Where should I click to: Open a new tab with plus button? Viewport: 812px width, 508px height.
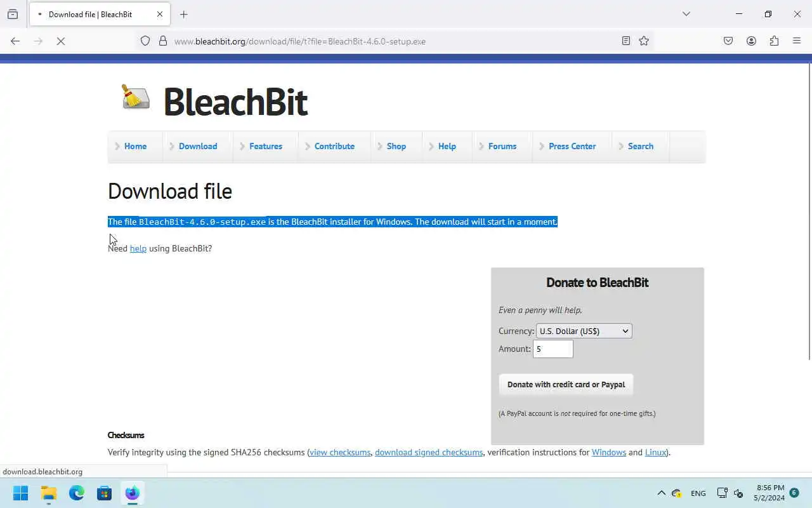coord(184,14)
